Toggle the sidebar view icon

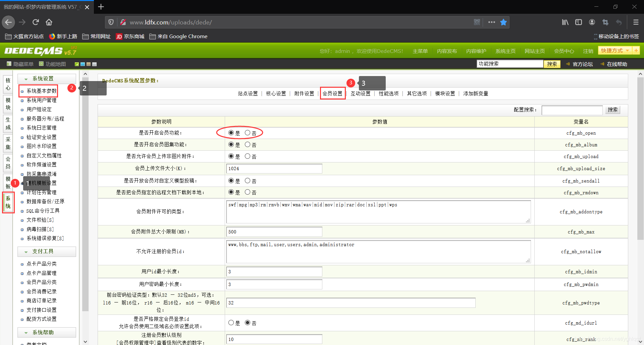[579, 22]
